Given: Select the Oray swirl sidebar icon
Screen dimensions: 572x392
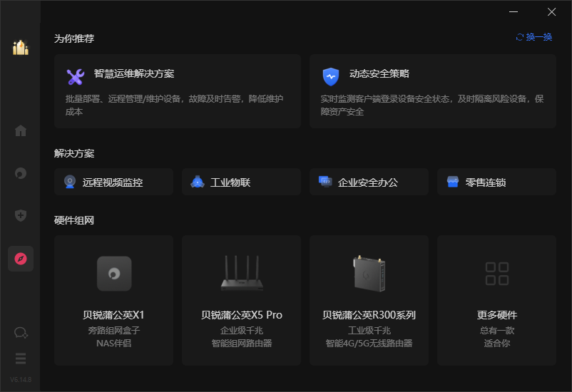Looking at the screenshot, I should tap(21, 173).
